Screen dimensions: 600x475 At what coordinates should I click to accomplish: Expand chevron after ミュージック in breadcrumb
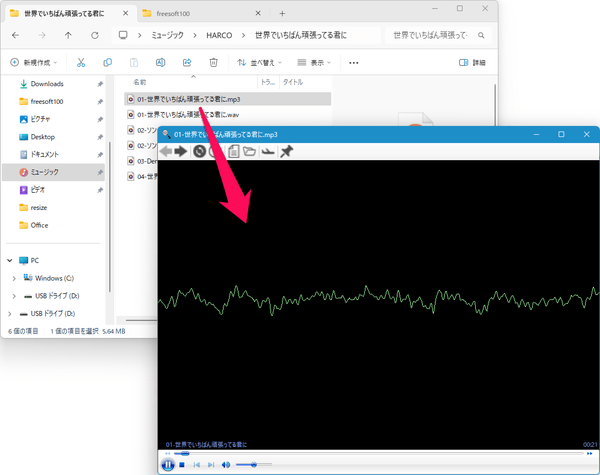[x=195, y=35]
